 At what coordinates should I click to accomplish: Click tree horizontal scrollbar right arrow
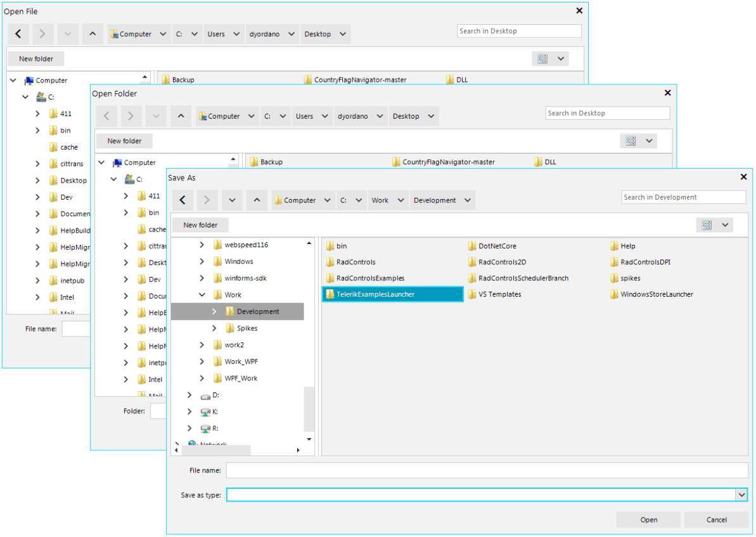click(x=298, y=450)
